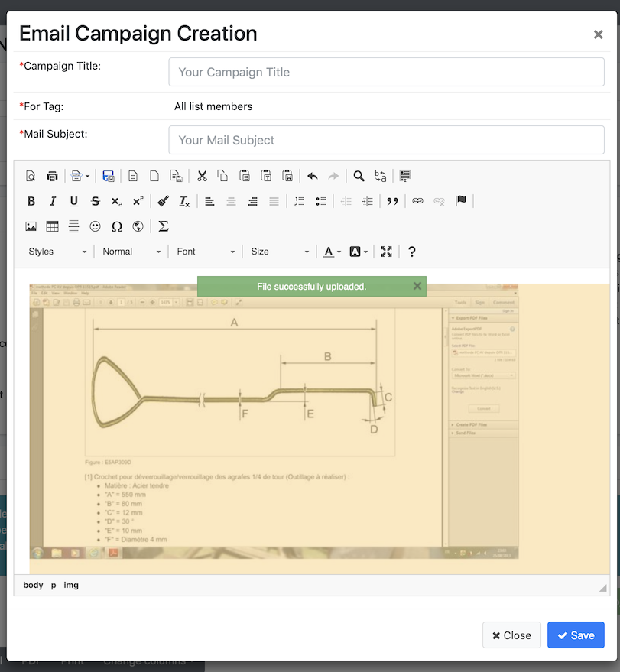Toggle Superscript formatting
This screenshot has height=672, width=620.
pyautogui.click(x=138, y=201)
